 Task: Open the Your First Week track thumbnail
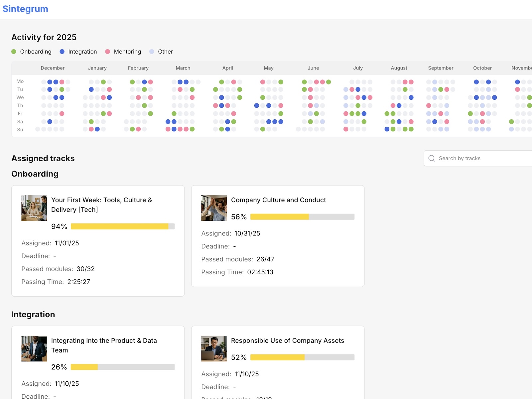[34, 208]
